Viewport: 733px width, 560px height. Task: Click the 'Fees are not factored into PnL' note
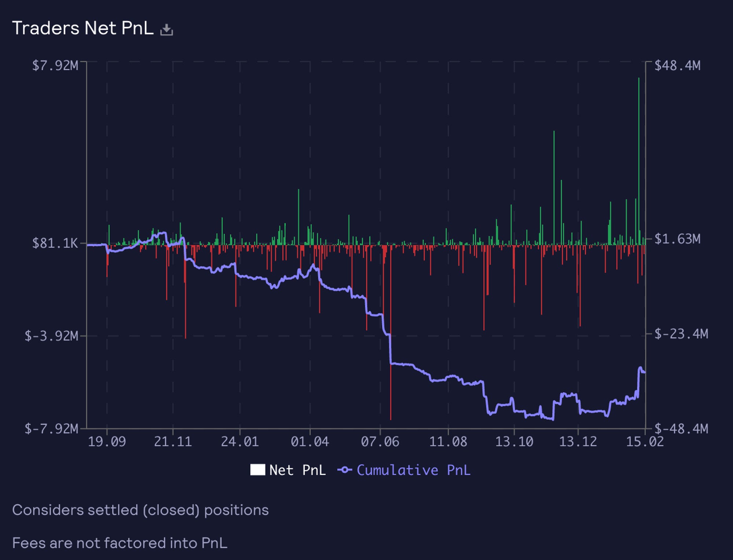pyautogui.click(x=120, y=543)
